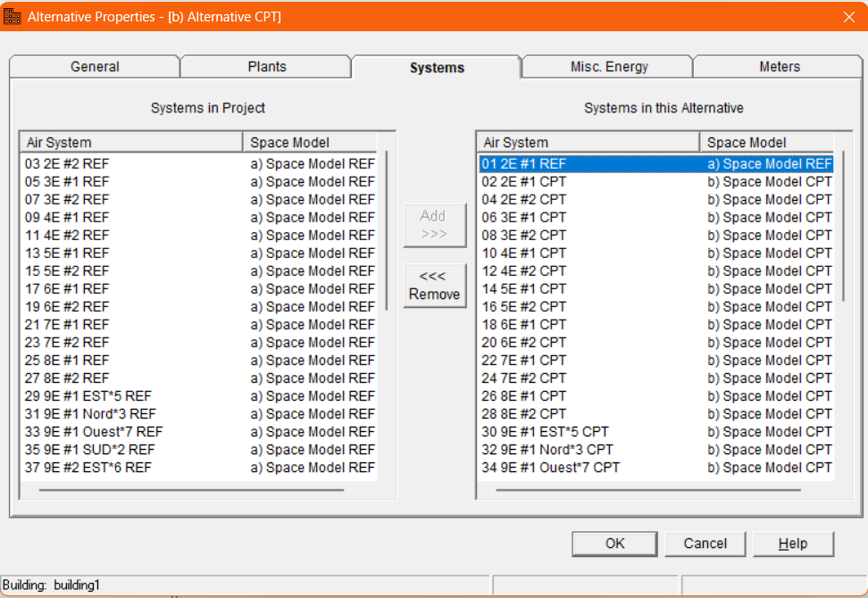Select 29 9E #1 EST*5 REF system
This screenshot has width=868, height=598.
point(88,396)
